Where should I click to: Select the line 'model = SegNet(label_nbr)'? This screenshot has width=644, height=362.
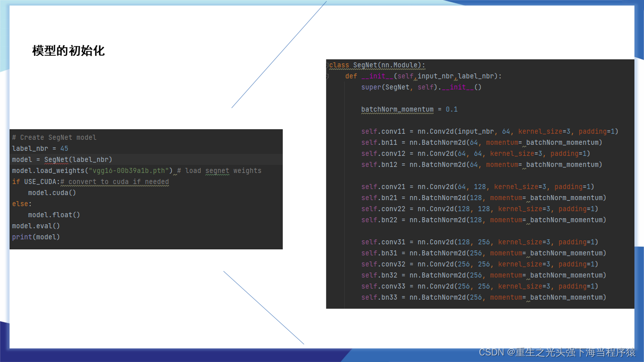coord(62,159)
